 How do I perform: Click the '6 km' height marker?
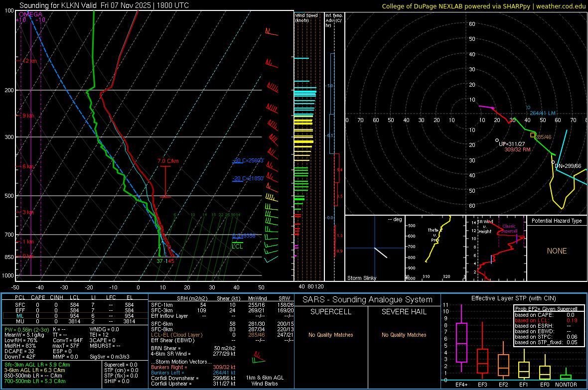click(28, 166)
